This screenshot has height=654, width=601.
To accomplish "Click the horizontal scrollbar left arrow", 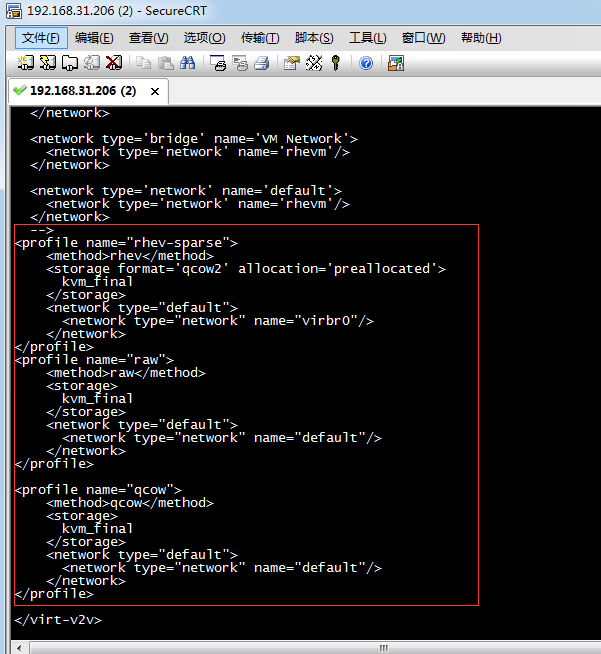I will 19,648.
